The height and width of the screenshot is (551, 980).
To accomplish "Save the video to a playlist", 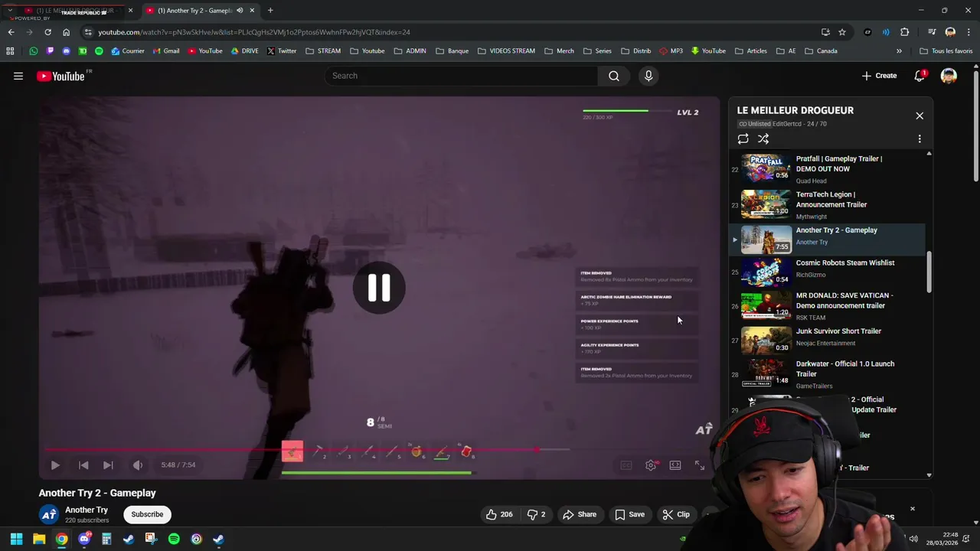I will [x=629, y=514].
